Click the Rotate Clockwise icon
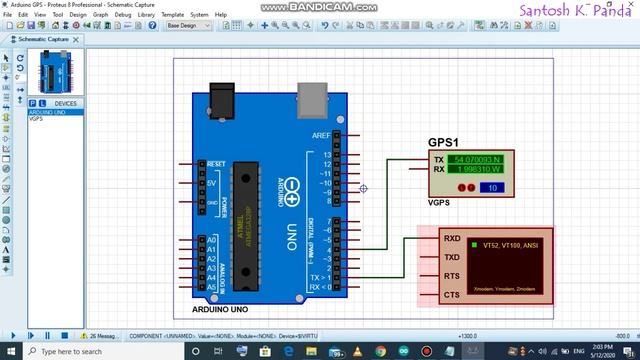The height and width of the screenshot is (360, 640). pos(20,58)
